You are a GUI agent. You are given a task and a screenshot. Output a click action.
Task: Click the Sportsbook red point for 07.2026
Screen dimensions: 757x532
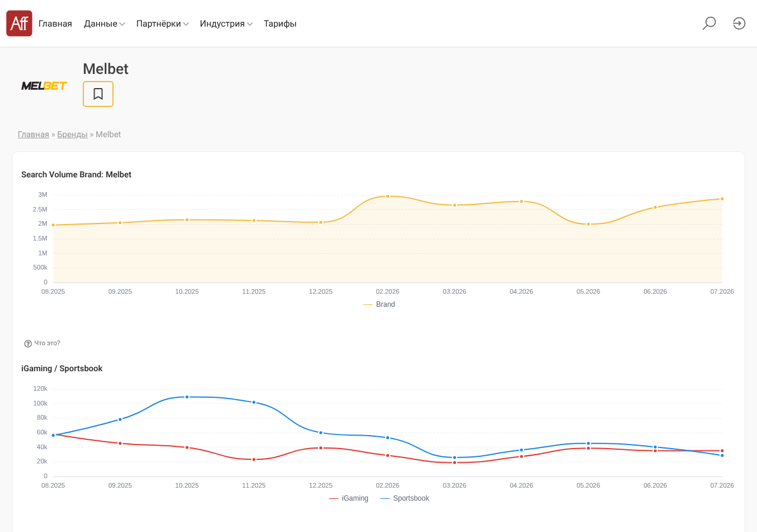pos(722,451)
